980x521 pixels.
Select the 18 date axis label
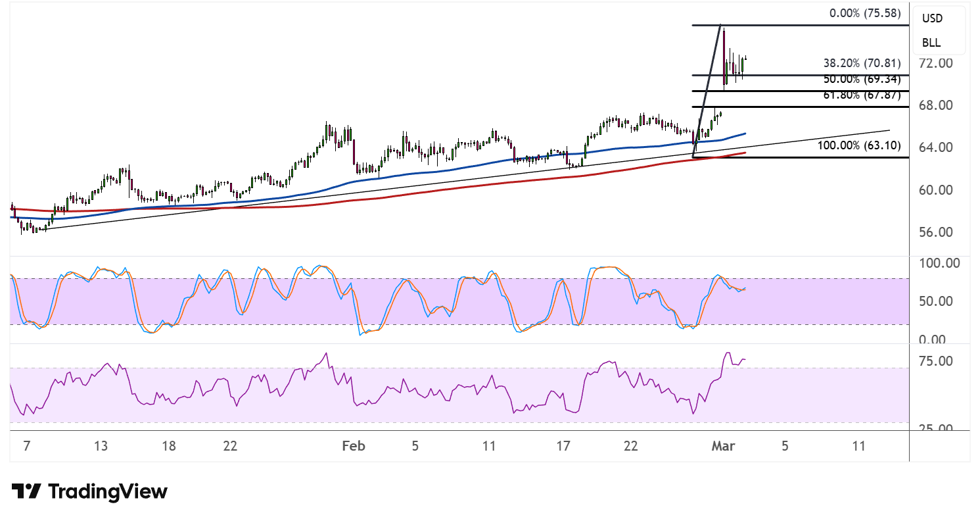pos(169,446)
